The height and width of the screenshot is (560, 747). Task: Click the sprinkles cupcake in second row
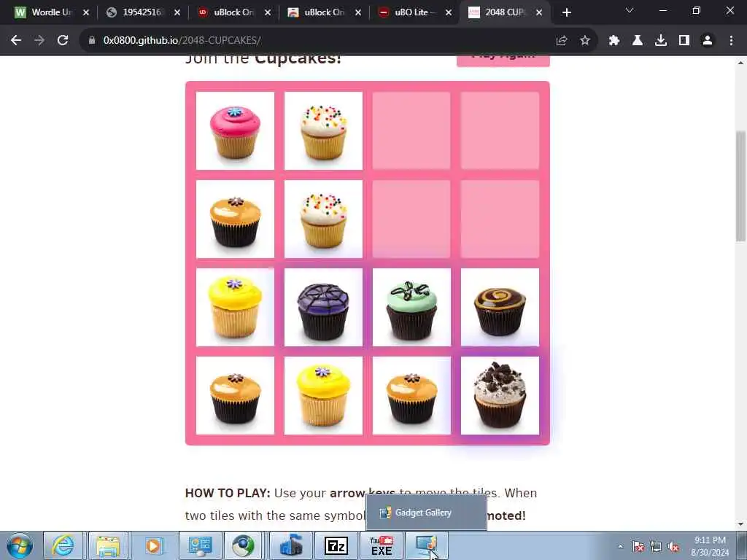(x=323, y=219)
